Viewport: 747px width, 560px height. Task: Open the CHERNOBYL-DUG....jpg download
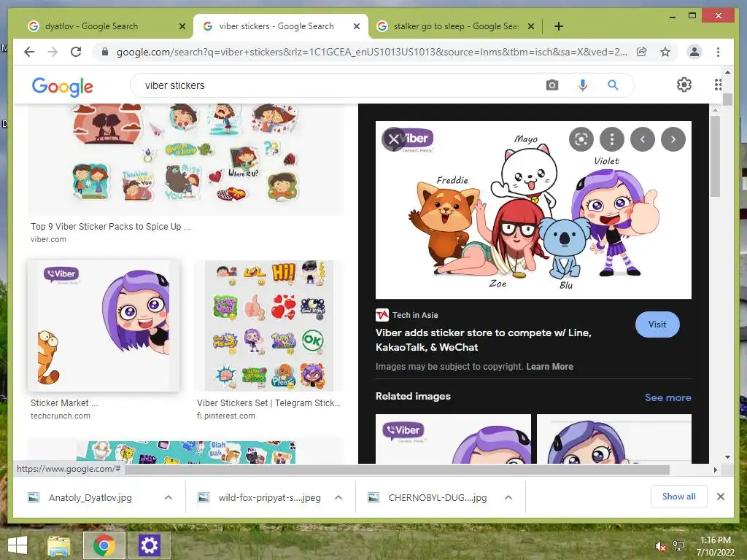[x=438, y=497]
